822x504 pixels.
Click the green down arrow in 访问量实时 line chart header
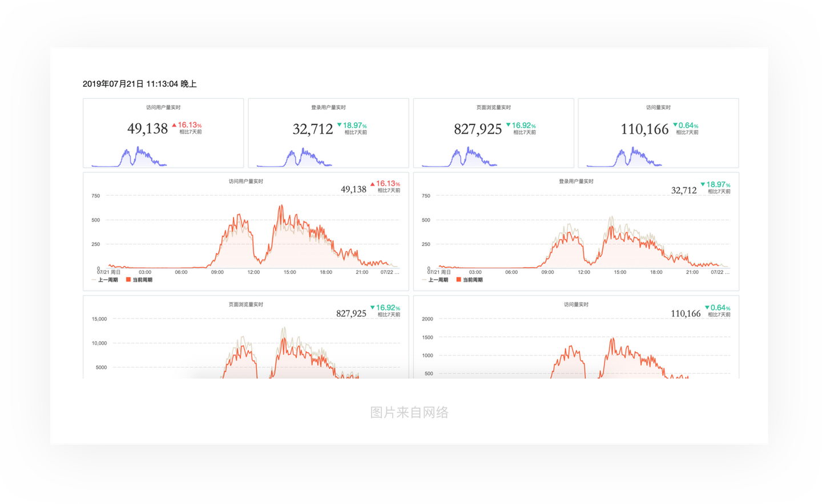click(707, 308)
